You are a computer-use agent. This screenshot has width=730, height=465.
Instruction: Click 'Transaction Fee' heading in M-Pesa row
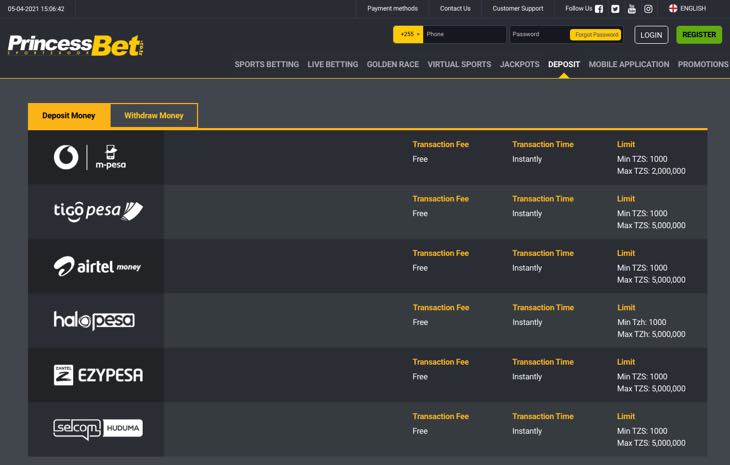[440, 144]
